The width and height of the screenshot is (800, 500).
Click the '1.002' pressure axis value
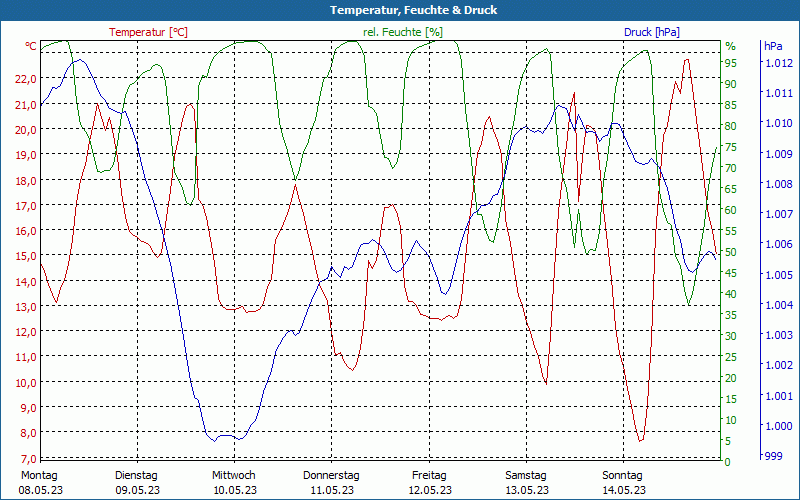tap(780, 365)
